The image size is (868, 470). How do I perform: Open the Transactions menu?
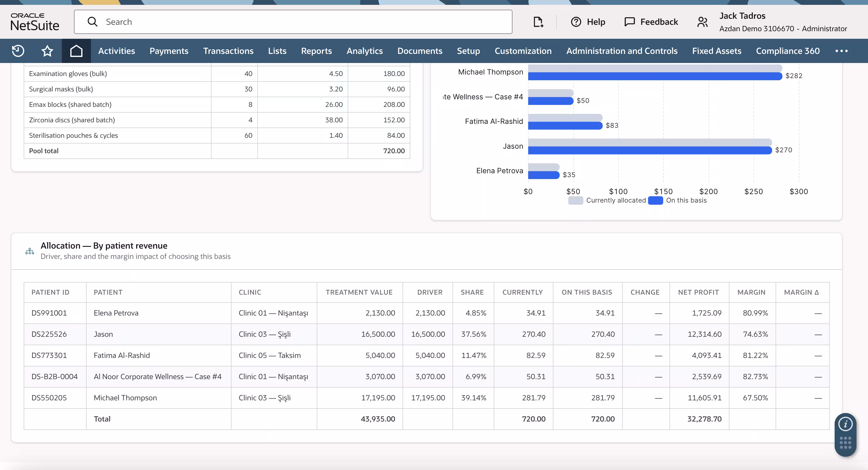(x=228, y=51)
